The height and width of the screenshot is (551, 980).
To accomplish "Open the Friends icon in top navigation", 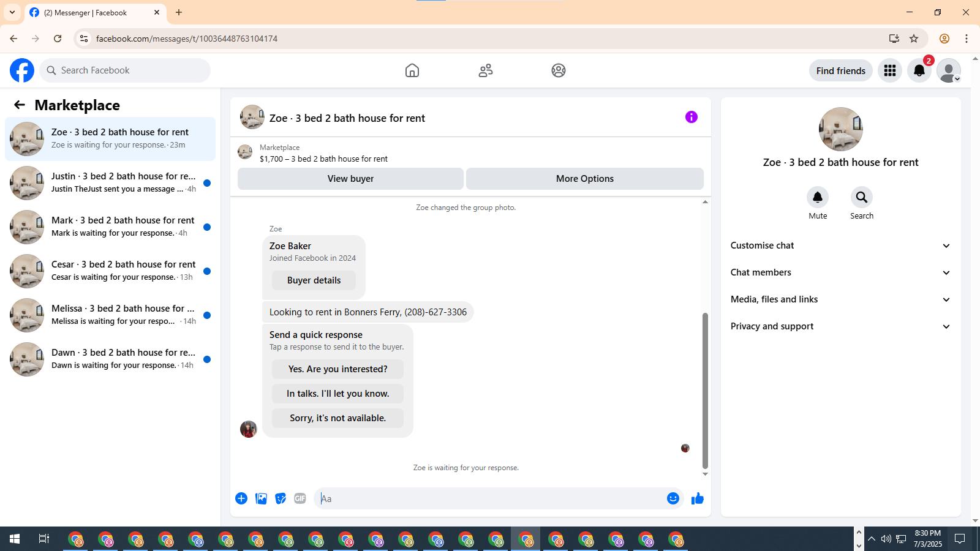I will (x=486, y=70).
